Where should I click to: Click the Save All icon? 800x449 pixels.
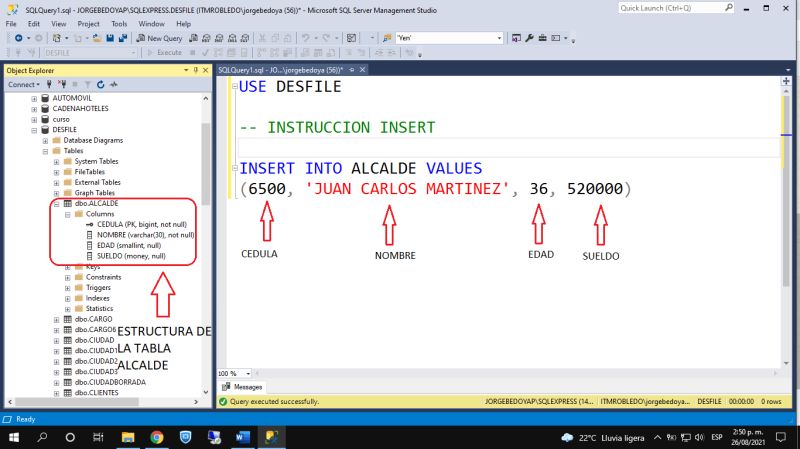(x=122, y=38)
